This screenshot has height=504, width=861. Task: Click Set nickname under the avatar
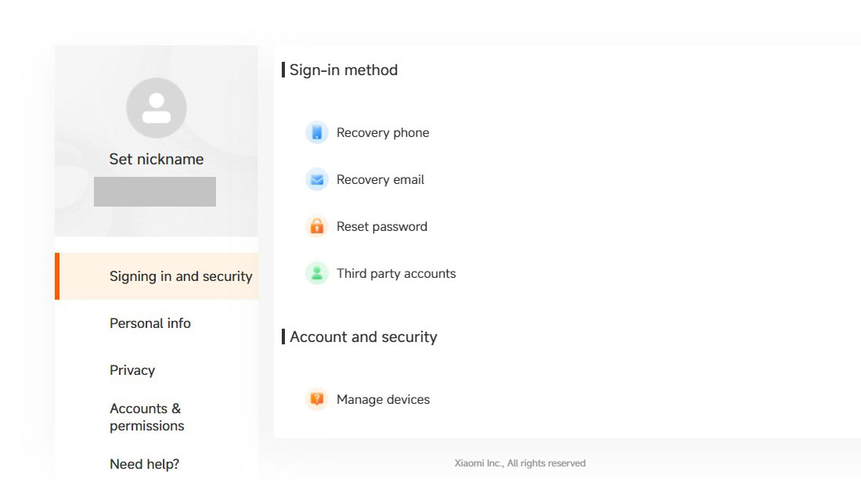(x=157, y=159)
